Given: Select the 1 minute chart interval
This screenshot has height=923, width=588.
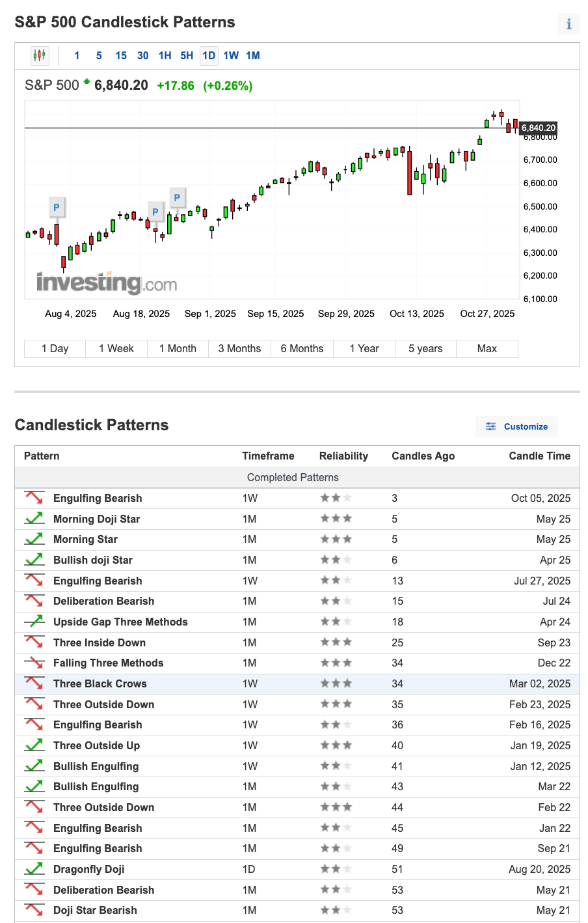Looking at the screenshot, I should [77, 55].
